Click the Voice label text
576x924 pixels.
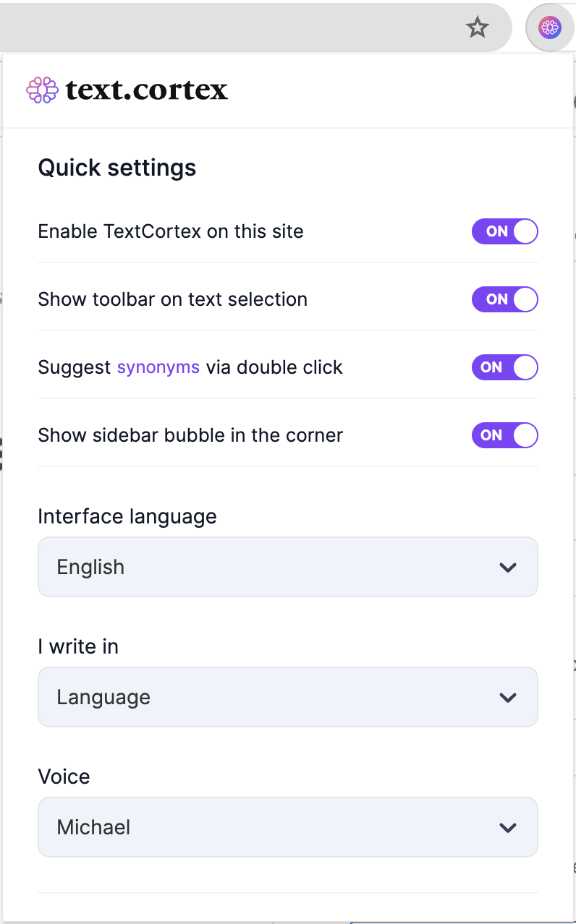click(x=64, y=777)
